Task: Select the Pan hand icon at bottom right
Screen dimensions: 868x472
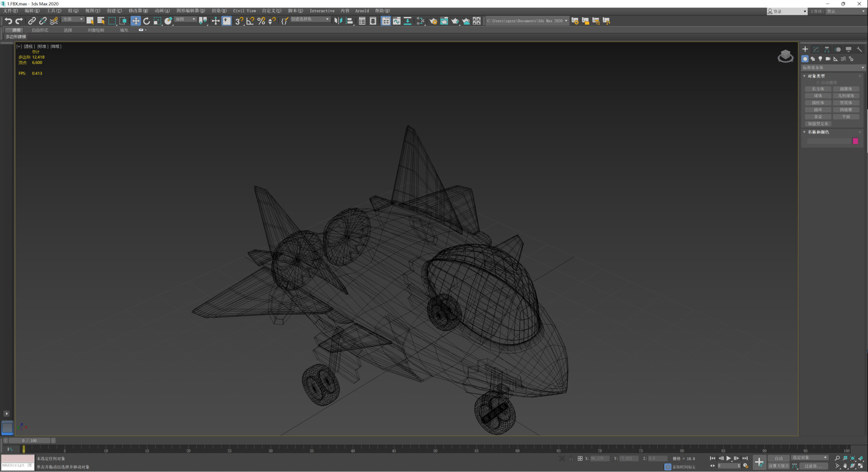Action: [844, 466]
